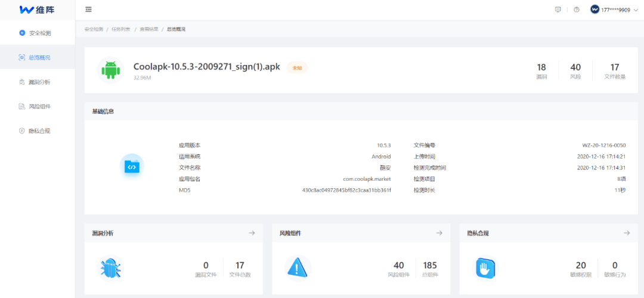Image resolution: width=644 pixels, height=298 pixels.
Task: Click the green Android robot icon
Action: click(110, 70)
